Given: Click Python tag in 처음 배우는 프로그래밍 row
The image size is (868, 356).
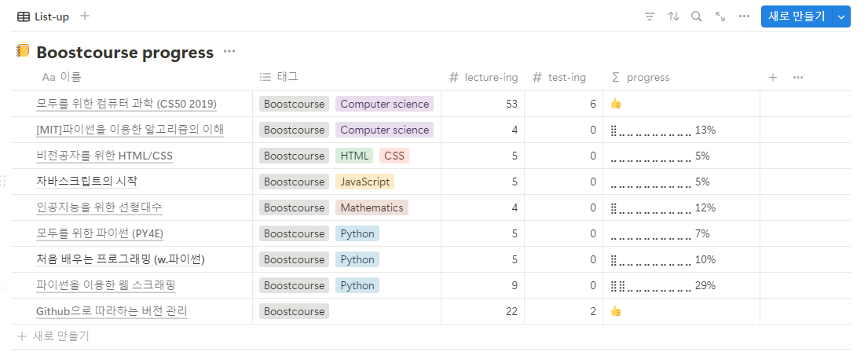Looking at the screenshot, I should [x=357, y=259].
